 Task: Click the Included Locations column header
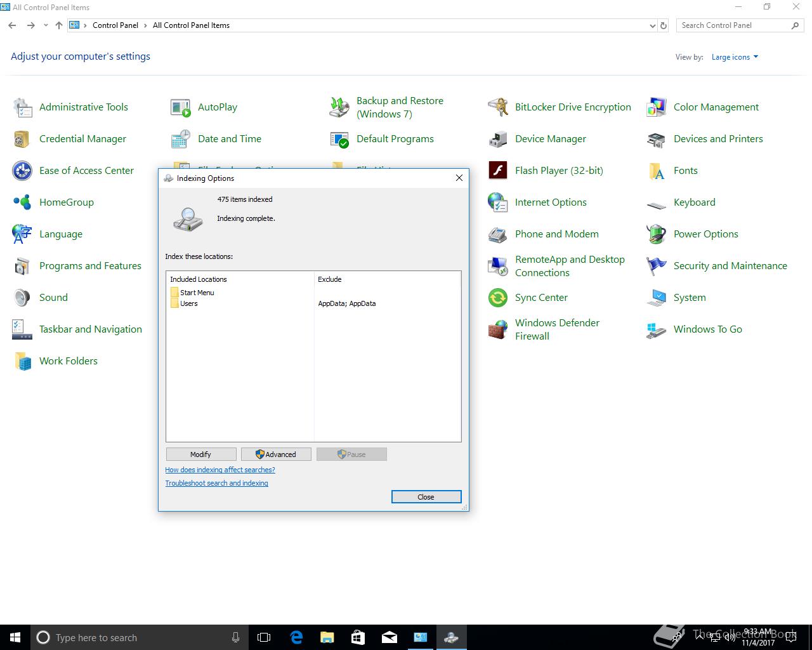(x=240, y=279)
